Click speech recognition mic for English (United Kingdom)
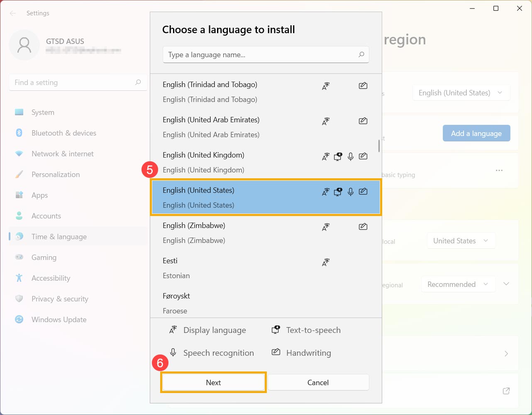532x415 pixels. point(351,156)
